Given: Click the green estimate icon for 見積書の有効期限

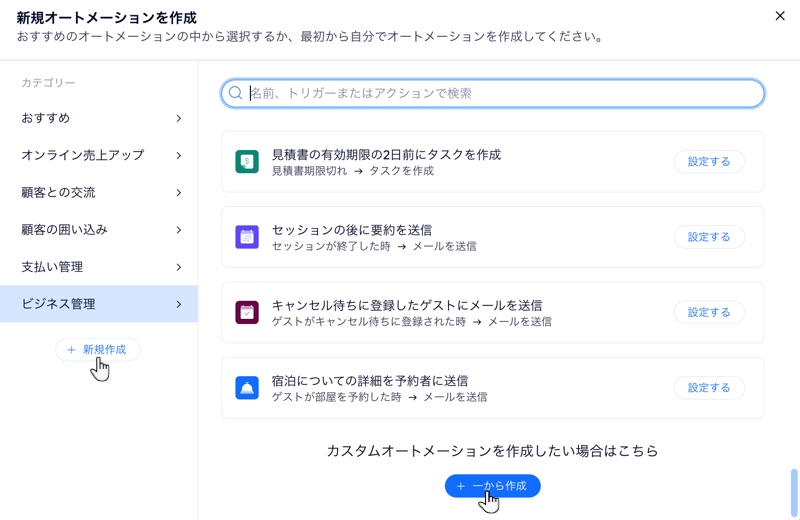Looking at the screenshot, I should [x=247, y=162].
